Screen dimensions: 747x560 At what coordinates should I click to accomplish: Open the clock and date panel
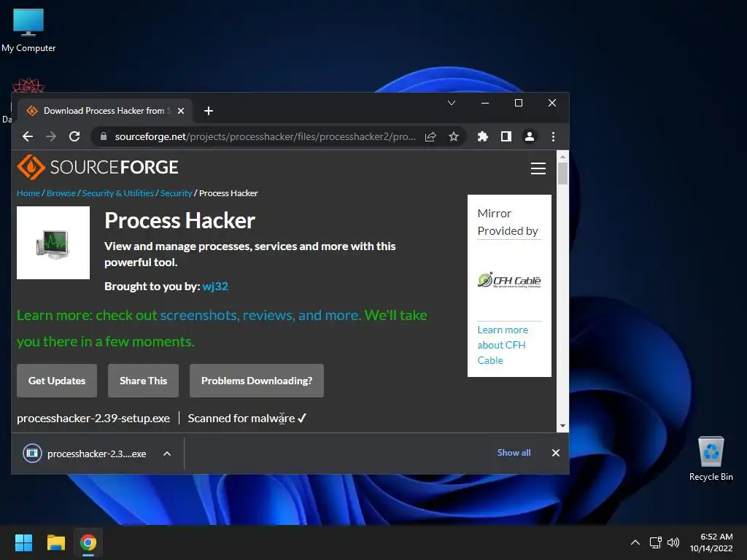711,542
